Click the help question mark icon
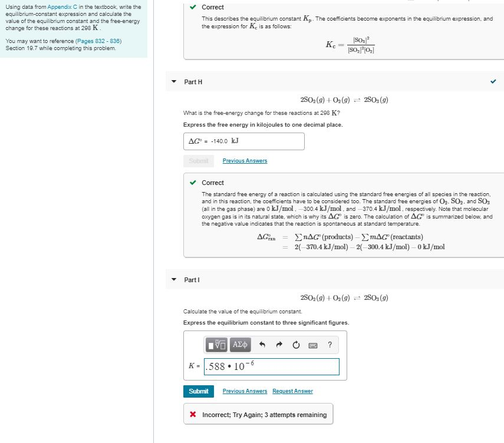504x443 pixels. pos(330,345)
